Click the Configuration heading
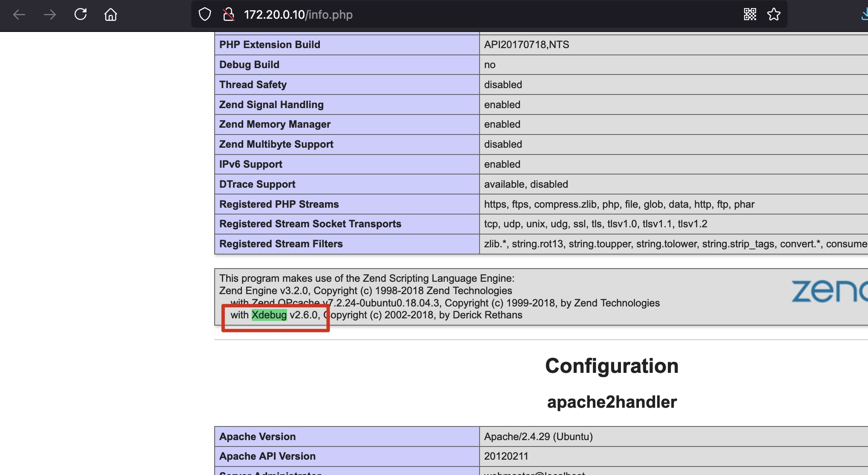868x475 pixels. (x=612, y=366)
